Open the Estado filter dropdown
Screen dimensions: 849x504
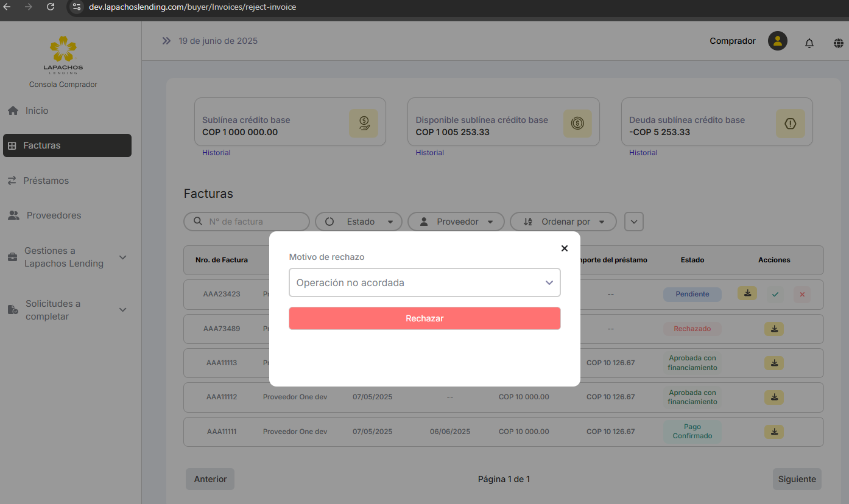tap(359, 222)
